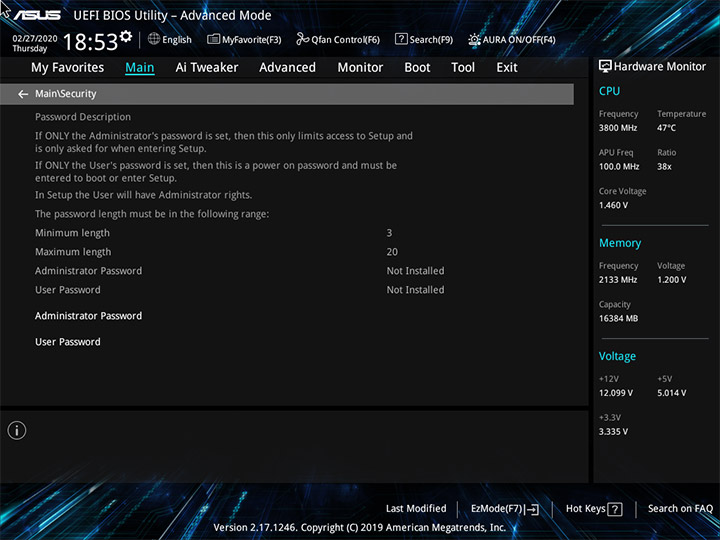Click the Voltage section heading

(617, 356)
